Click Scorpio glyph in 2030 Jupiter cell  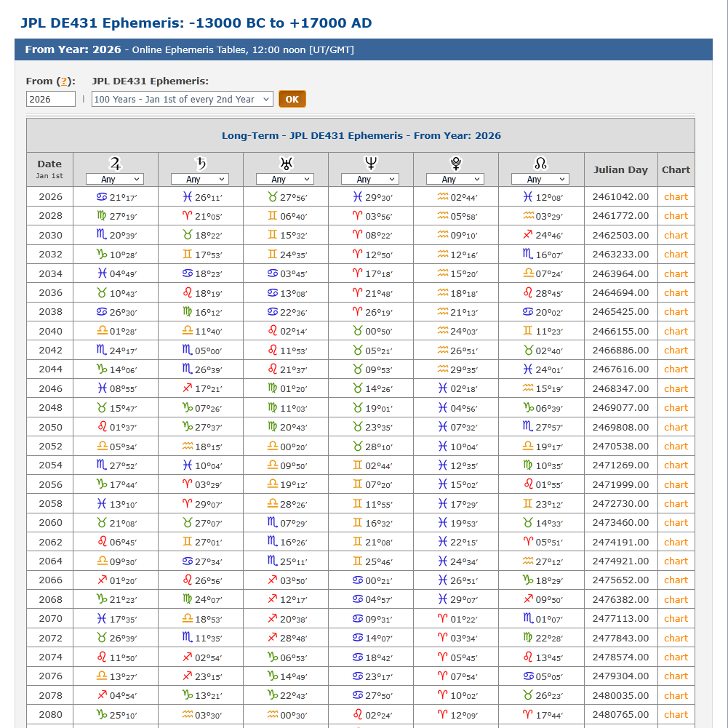[102, 235]
